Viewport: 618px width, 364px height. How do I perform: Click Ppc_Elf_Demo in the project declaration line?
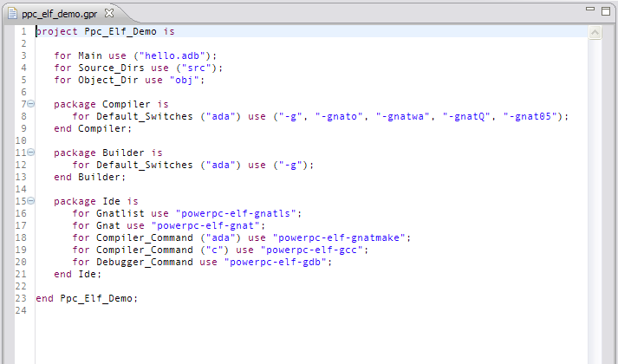[x=120, y=31]
